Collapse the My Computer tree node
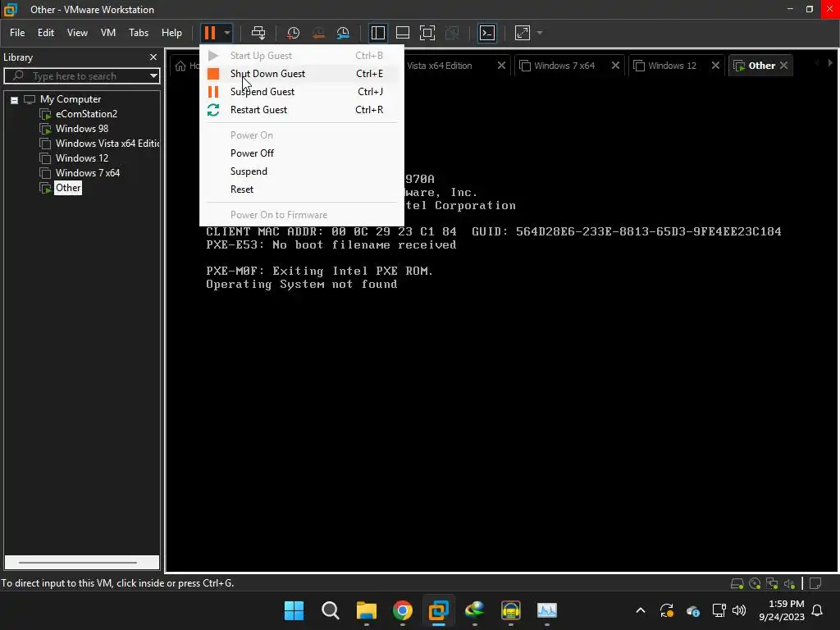This screenshot has width=840, height=630. point(15,100)
